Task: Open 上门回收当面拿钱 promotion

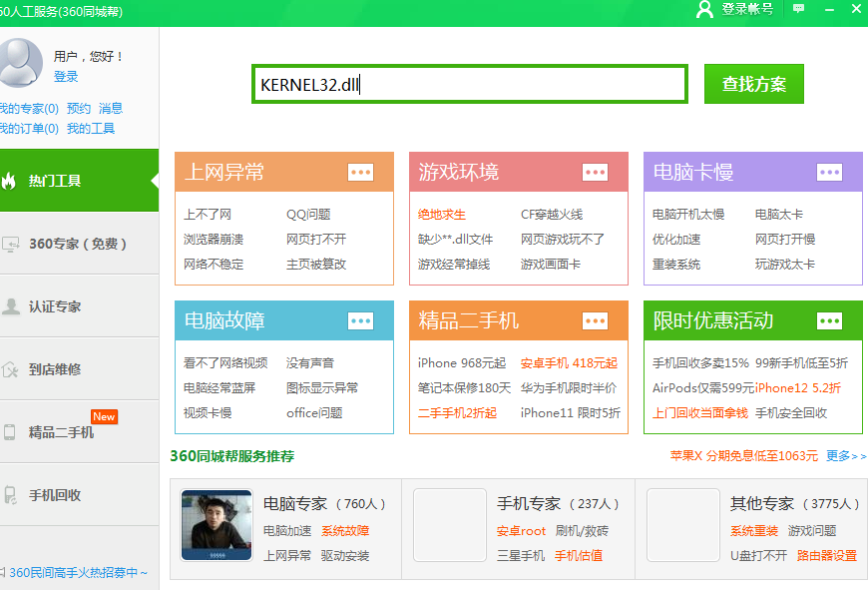Action: pyautogui.click(x=700, y=412)
